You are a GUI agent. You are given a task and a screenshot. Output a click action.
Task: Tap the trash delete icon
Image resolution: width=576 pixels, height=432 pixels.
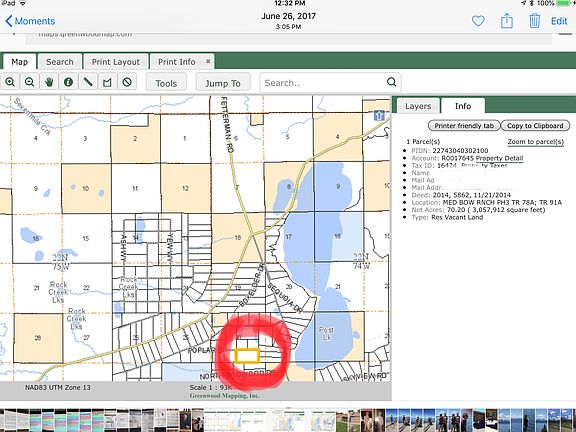534,21
